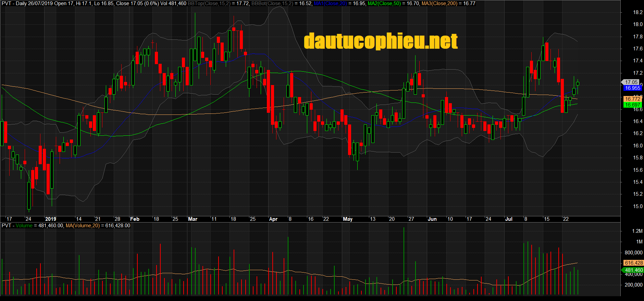Select the green MA2(Close,50) legend label
The image size is (644, 301).
tap(385, 3)
